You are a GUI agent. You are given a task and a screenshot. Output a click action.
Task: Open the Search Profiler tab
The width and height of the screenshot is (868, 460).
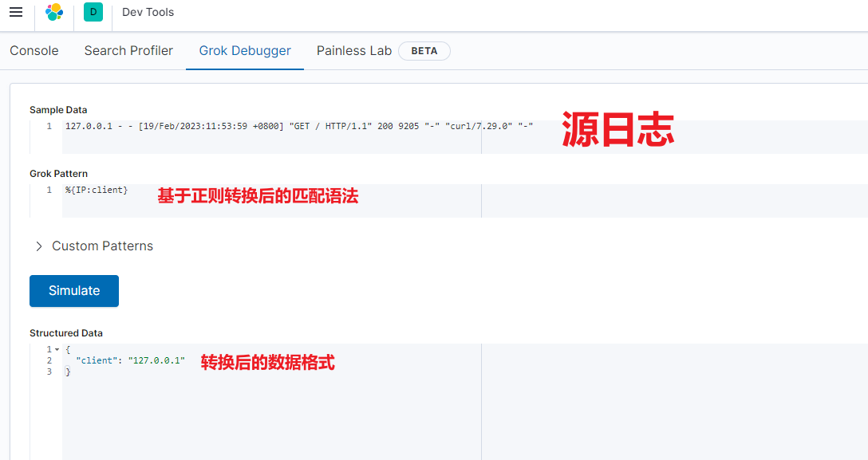128,50
